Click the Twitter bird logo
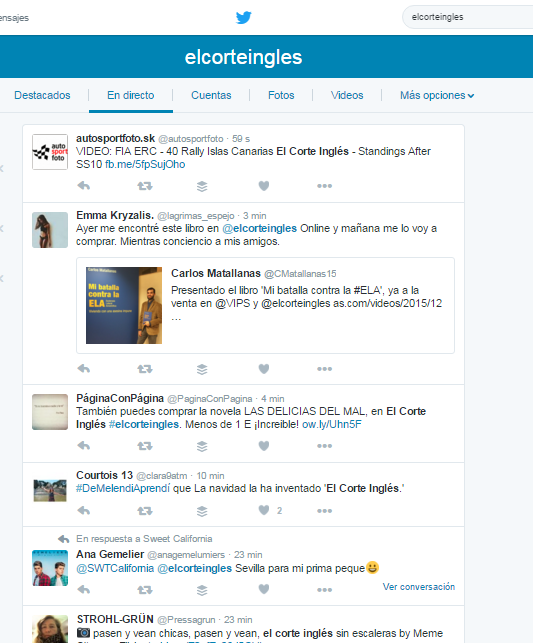This screenshot has height=643, width=533. tap(244, 17)
